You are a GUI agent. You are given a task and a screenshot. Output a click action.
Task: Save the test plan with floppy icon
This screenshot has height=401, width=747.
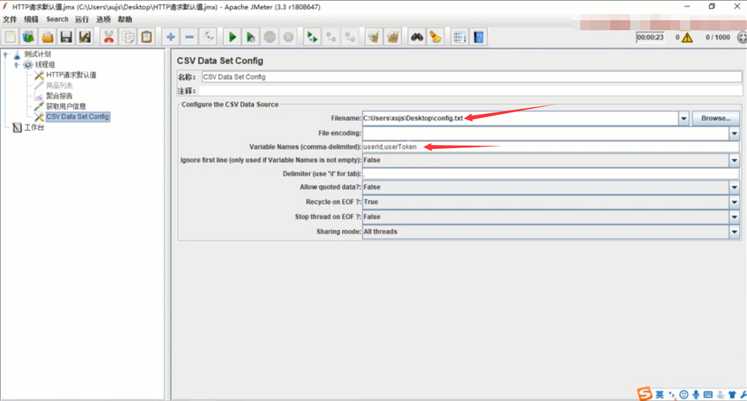[66, 37]
